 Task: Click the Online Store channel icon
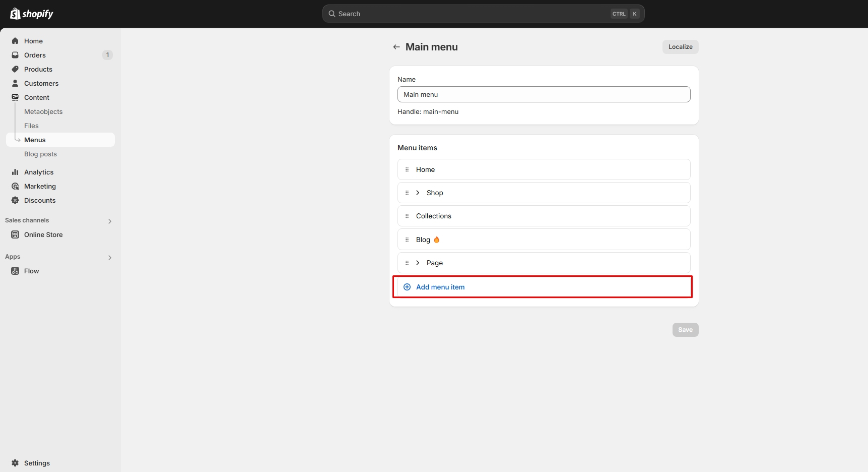[15, 234]
